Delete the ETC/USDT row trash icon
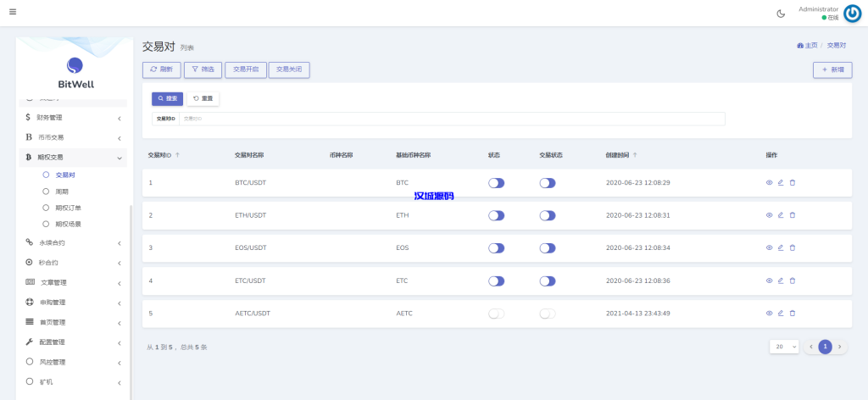 point(793,281)
